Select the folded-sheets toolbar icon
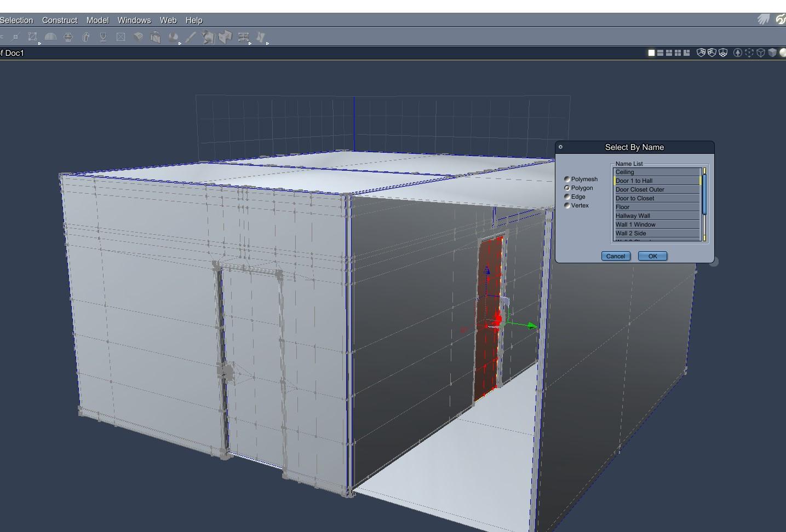 138,37
